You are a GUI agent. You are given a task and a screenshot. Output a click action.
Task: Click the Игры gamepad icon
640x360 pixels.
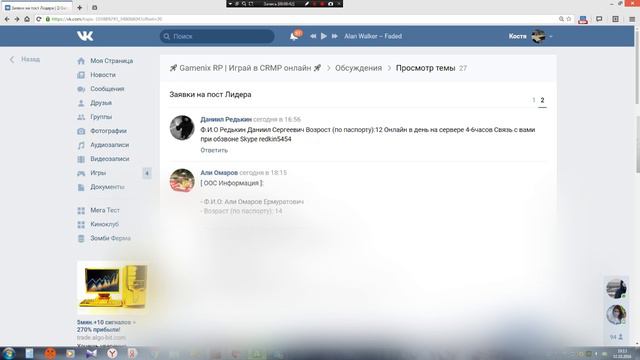[81, 173]
